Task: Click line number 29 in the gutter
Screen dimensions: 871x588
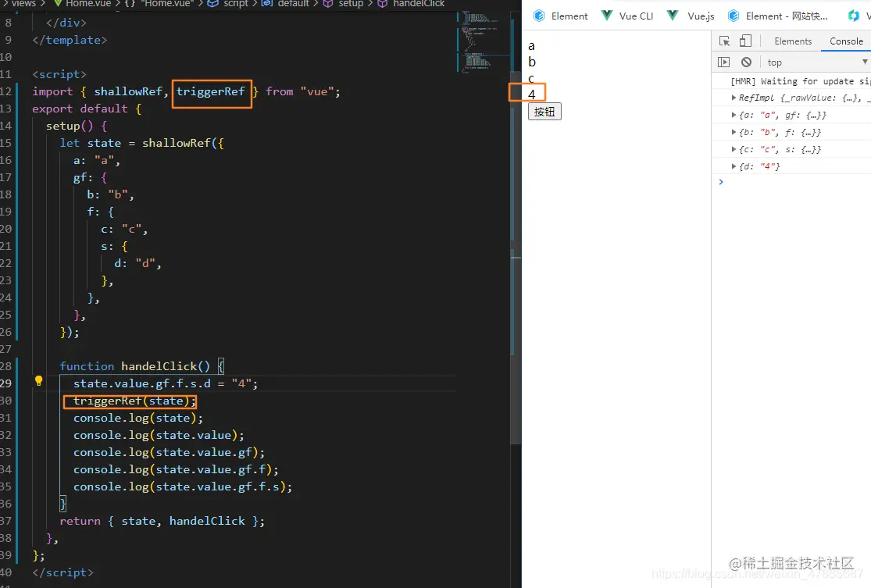Action: [5, 383]
